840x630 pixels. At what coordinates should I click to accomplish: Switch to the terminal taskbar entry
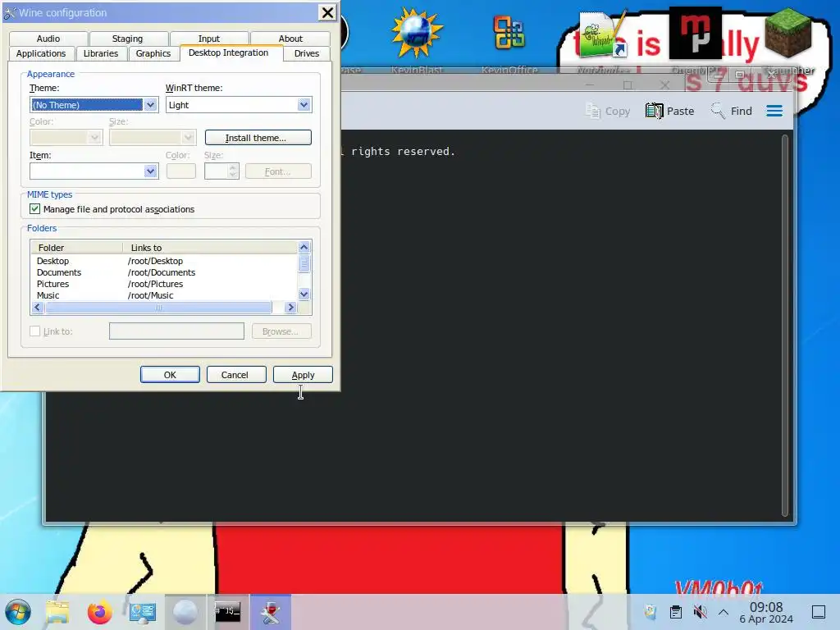[x=228, y=612]
